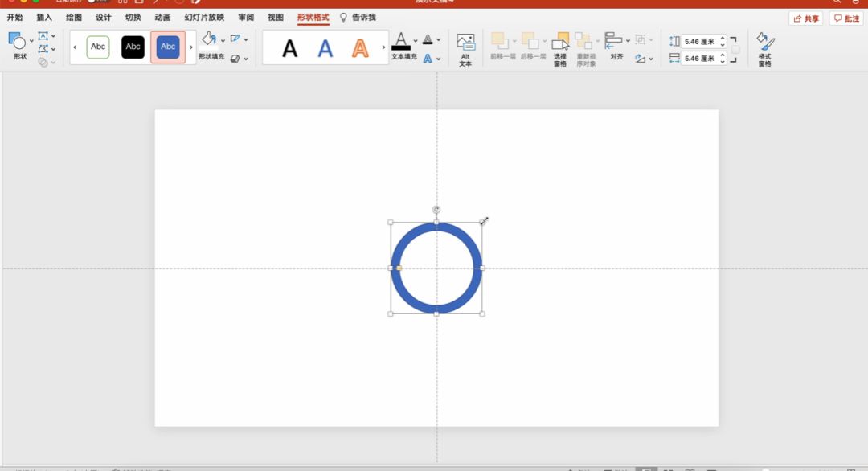Switch to the 绘图 tab
Viewport: 868px width, 471px height.
coord(74,17)
